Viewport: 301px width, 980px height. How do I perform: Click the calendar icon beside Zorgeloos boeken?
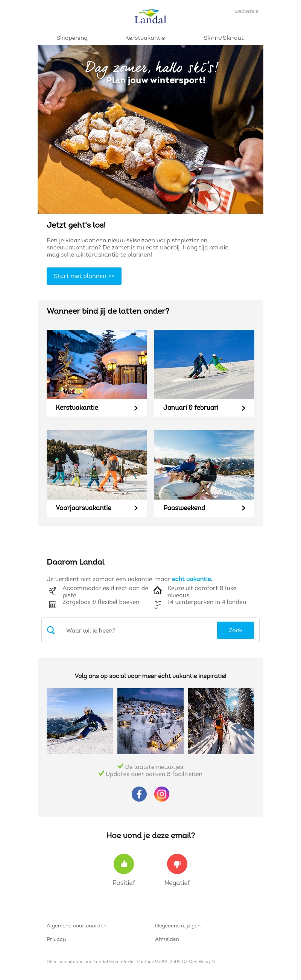(x=53, y=604)
